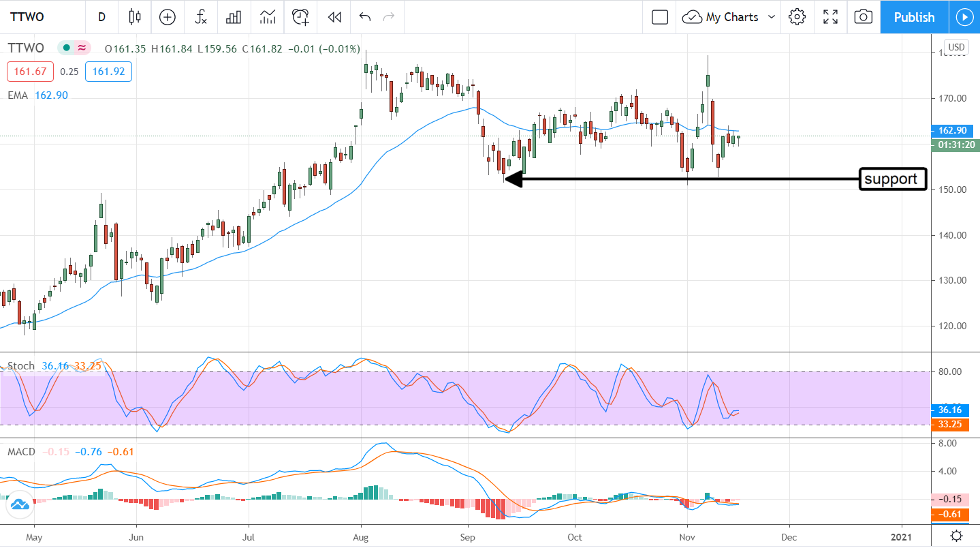Select the support text label annotation
Screen dimensions: 980x548
(x=893, y=179)
